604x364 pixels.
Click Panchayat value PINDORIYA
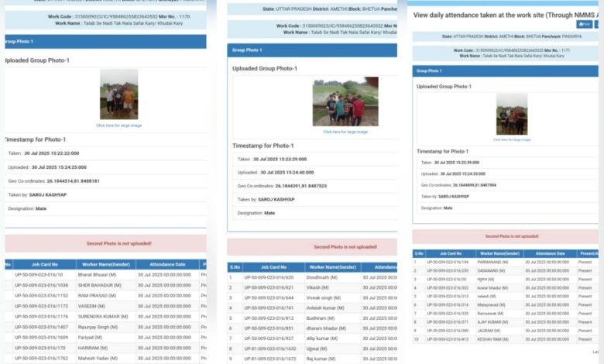pyautogui.click(x=571, y=36)
